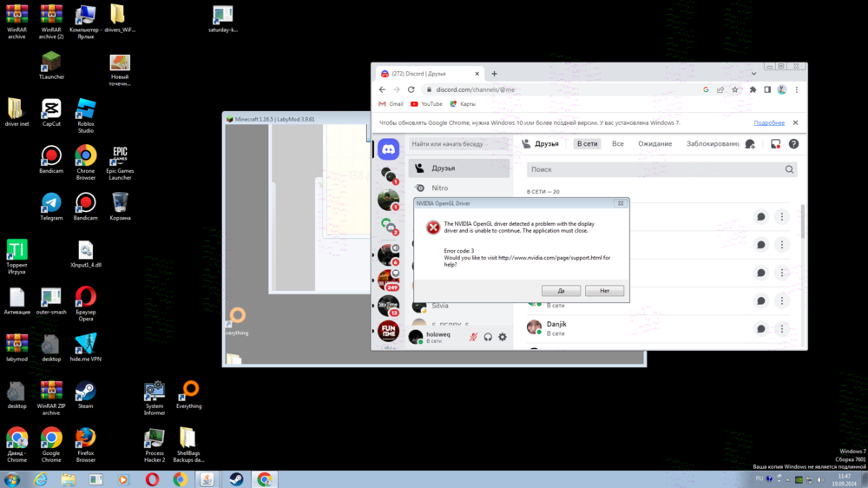
Task: Switch to the Minecraft Java taskbar item
Action: coord(207,479)
